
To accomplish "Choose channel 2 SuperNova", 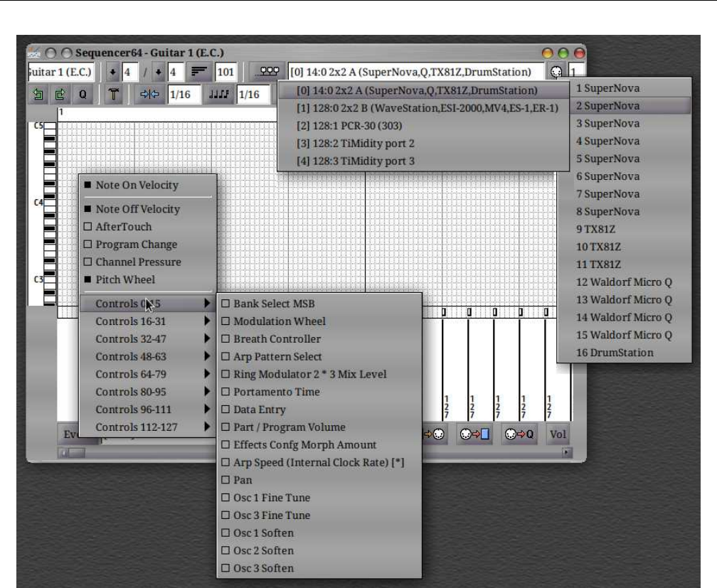I will pyautogui.click(x=631, y=106).
